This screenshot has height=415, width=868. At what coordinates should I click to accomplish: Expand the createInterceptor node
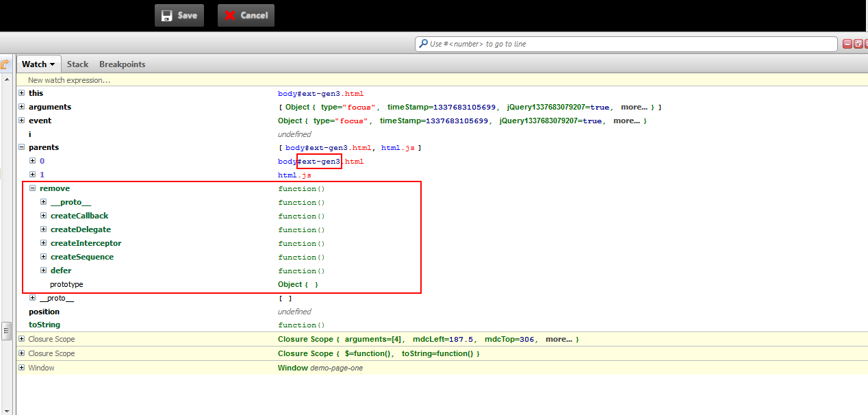point(44,243)
